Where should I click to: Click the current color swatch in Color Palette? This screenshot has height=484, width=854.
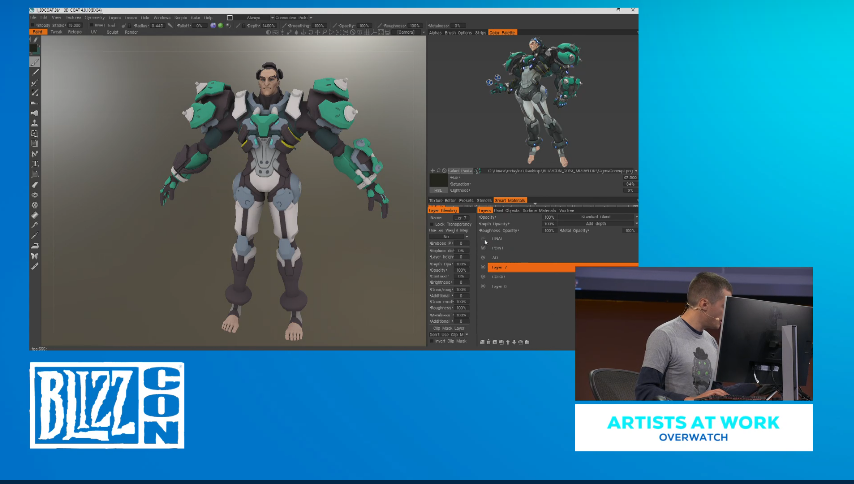438,181
